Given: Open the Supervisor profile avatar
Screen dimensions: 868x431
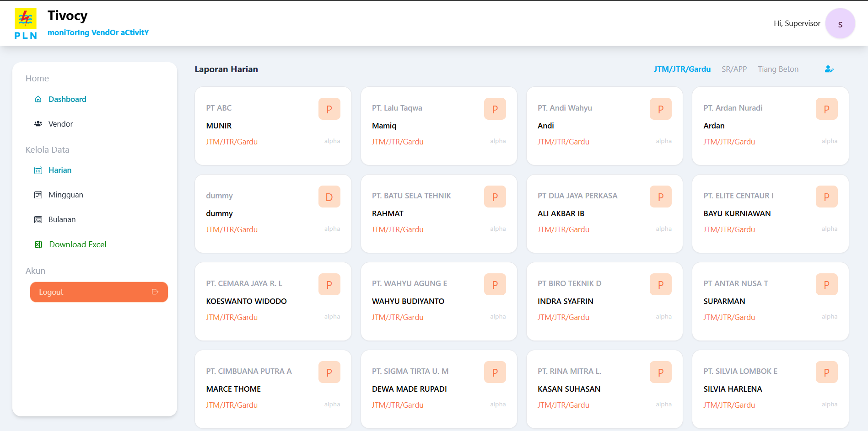Looking at the screenshot, I should coord(840,24).
